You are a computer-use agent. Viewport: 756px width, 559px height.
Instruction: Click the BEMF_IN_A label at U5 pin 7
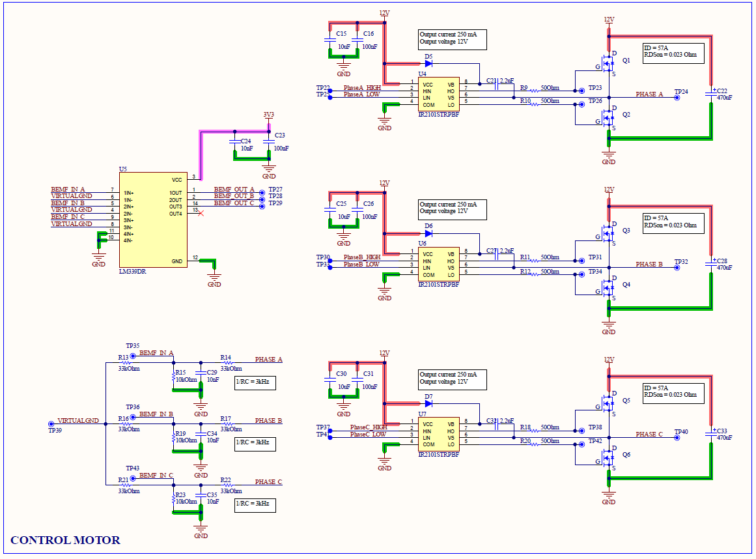point(68,190)
